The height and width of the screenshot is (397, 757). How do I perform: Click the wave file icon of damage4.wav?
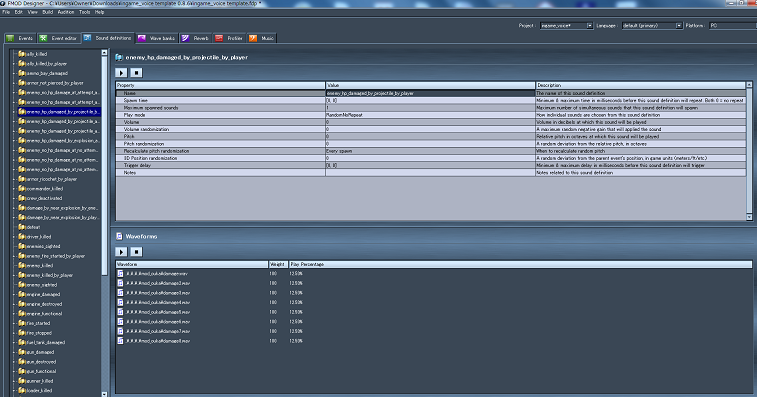pos(120,302)
